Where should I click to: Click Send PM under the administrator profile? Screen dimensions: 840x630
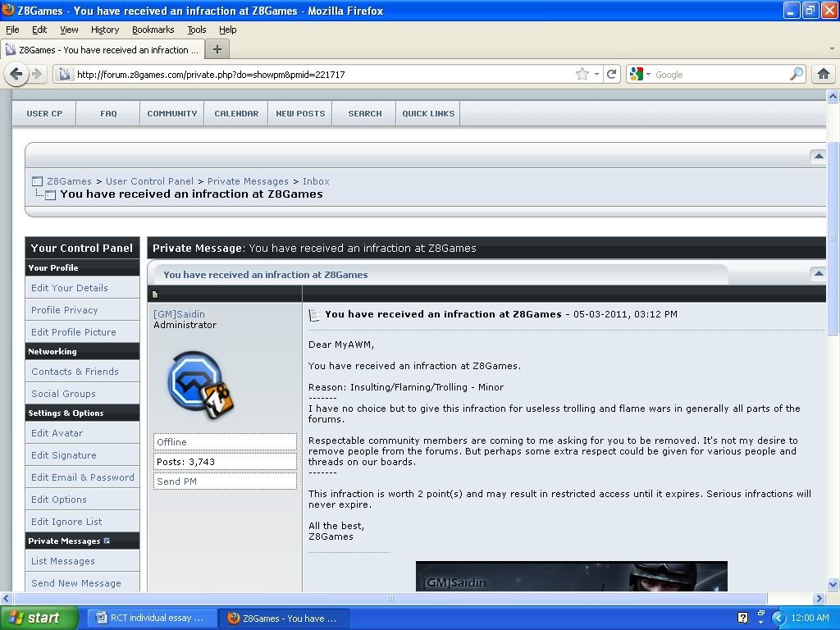pos(176,482)
